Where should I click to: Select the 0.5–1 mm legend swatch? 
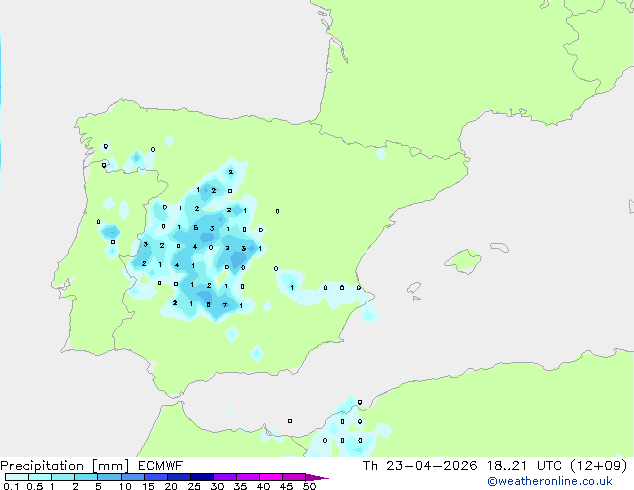[40, 477]
